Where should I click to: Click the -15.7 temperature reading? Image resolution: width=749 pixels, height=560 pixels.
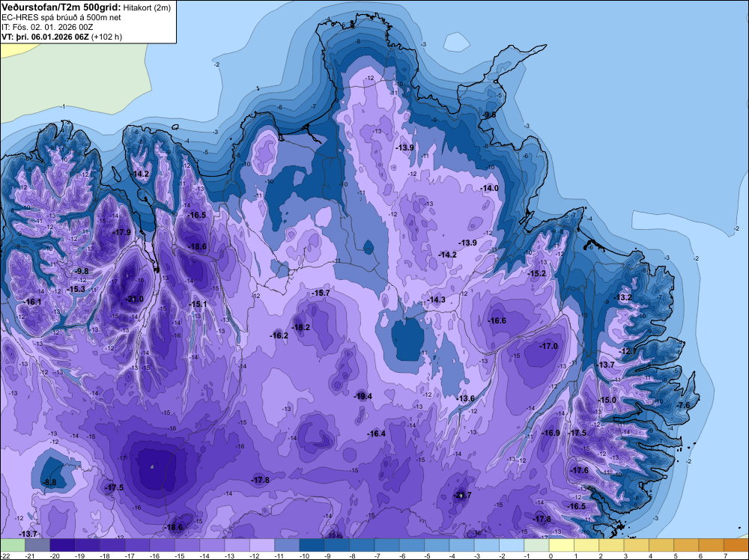(321, 293)
